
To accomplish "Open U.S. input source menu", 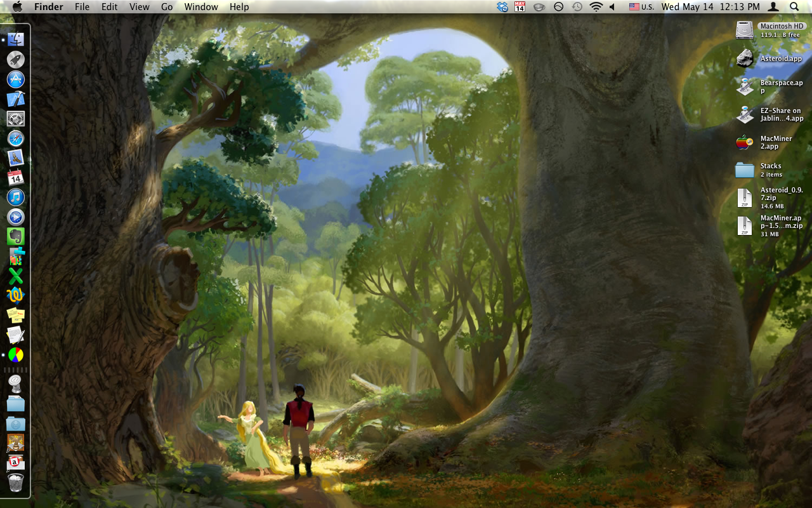I will [641, 6].
